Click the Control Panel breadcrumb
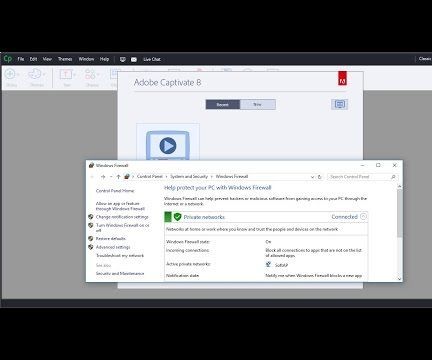 (x=150, y=176)
